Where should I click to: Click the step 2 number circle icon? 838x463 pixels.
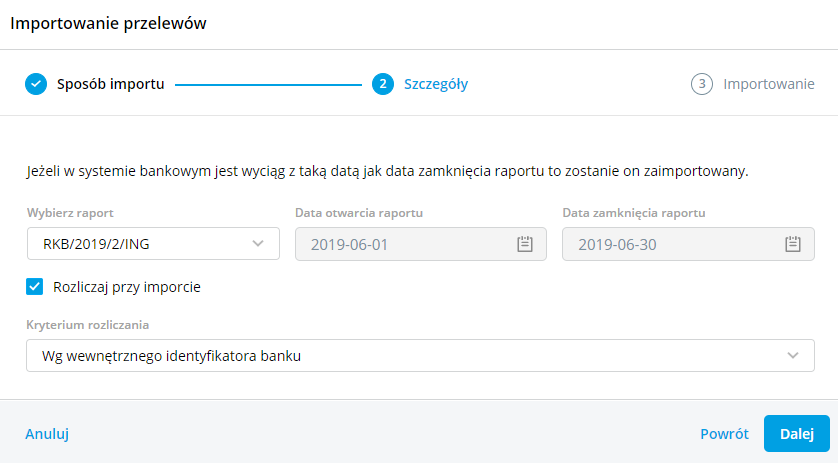click(382, 84)
